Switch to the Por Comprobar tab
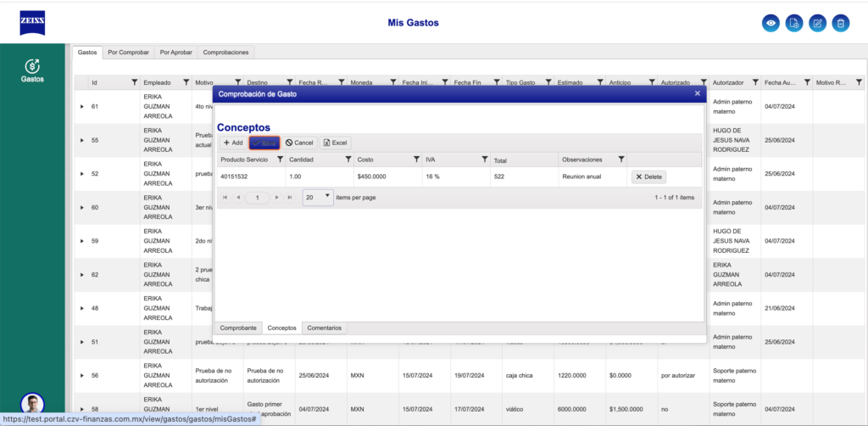The height and width of the screenshot is (426, 868). (129, 52)
